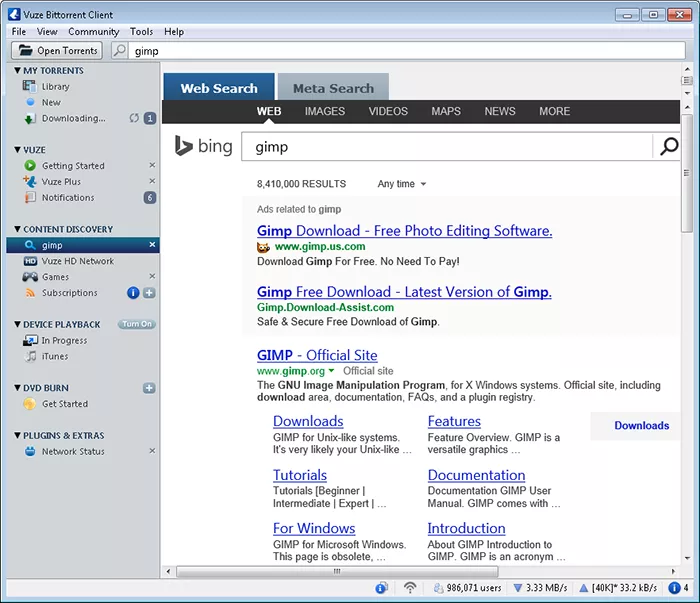Image resolution: width=700 pixels, height=603 pixels.
Task: Open dropdown arrow beside www.gimp.org
Action: pyautogui.click(x=331, y=370)
